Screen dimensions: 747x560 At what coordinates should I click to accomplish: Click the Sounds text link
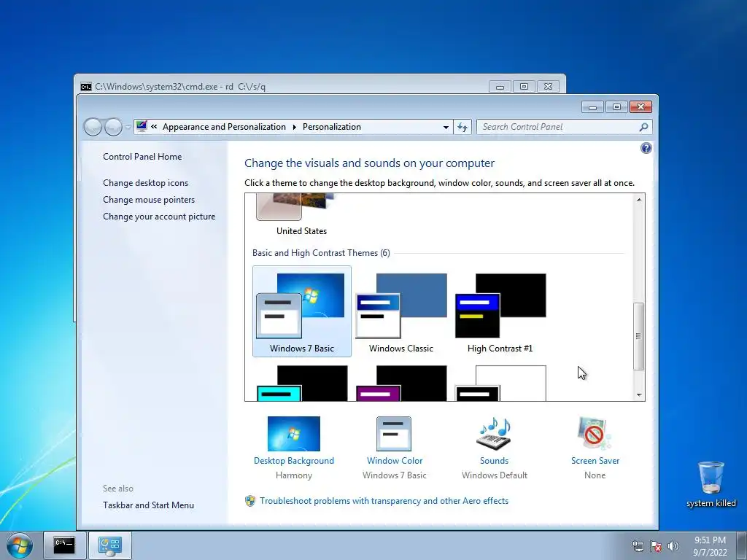[x=494, y=461]
